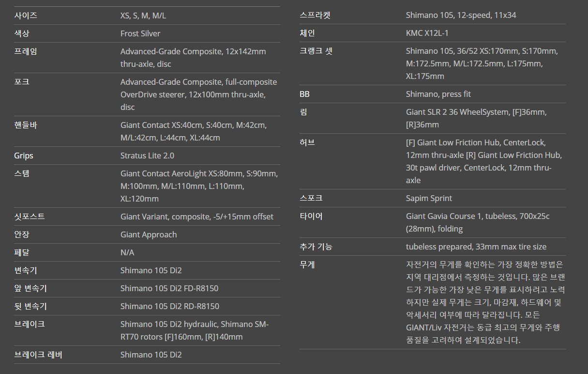Screen dimensions: 588x374
Task: Click the 크랭크 셋 label
Action: pyautogui.click(x=316, y=51)
